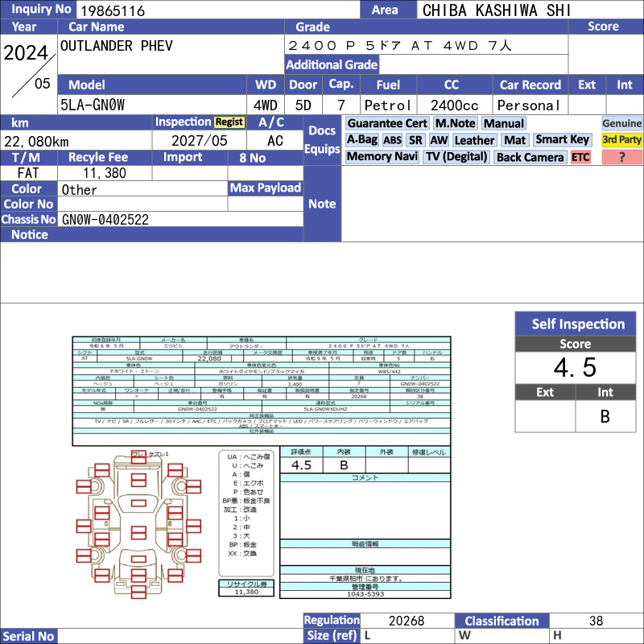Click the ABS equipment badge
This screenshot has width=644, height=644.
[392, 140]
